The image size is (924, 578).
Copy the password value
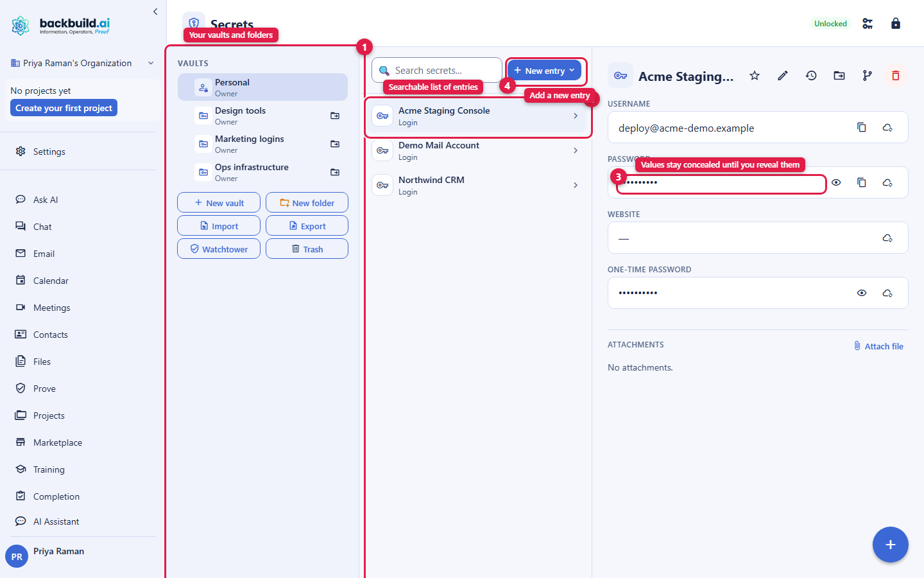pyautogui.click(x=862, y=182)
